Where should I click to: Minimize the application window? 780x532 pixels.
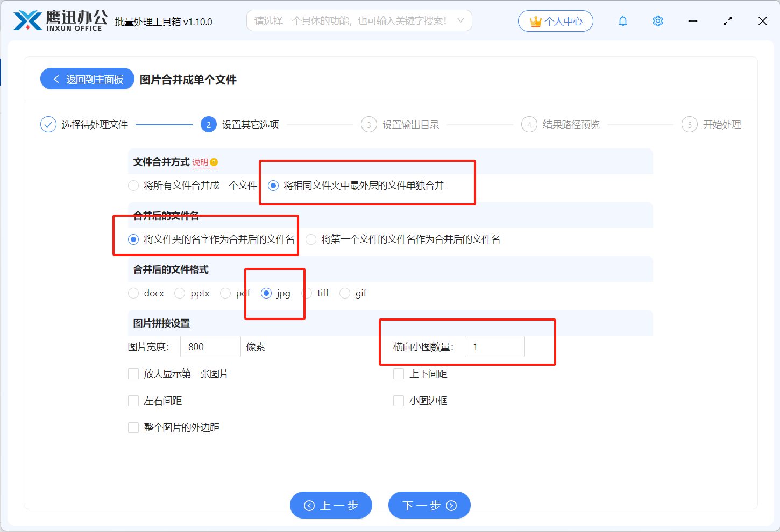pos(693,21)
